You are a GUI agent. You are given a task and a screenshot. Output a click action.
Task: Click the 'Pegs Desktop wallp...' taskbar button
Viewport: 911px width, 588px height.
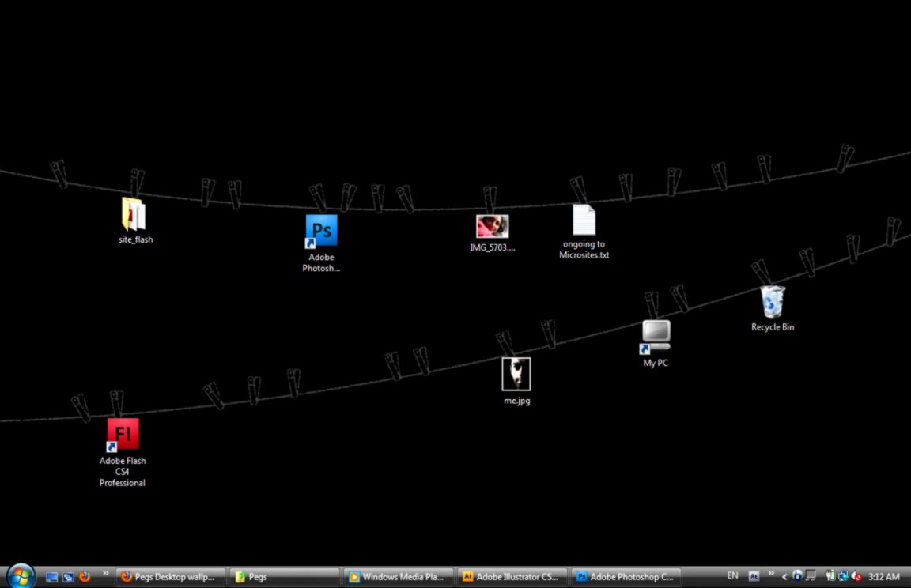(170, 576)
